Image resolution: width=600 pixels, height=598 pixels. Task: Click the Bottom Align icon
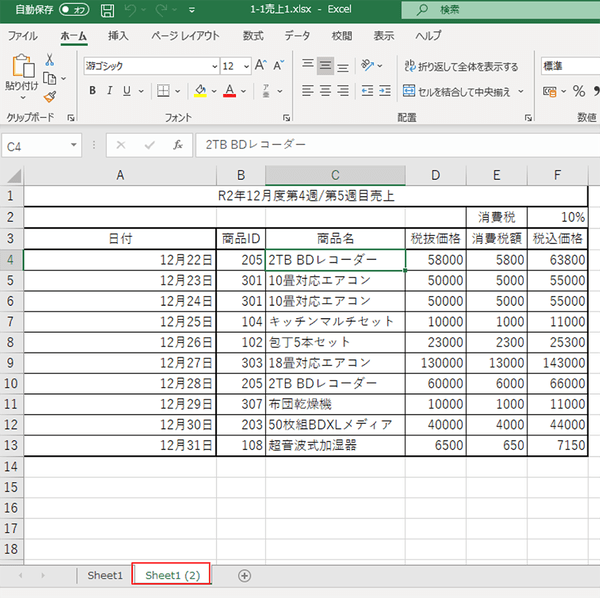click(343, 66)
